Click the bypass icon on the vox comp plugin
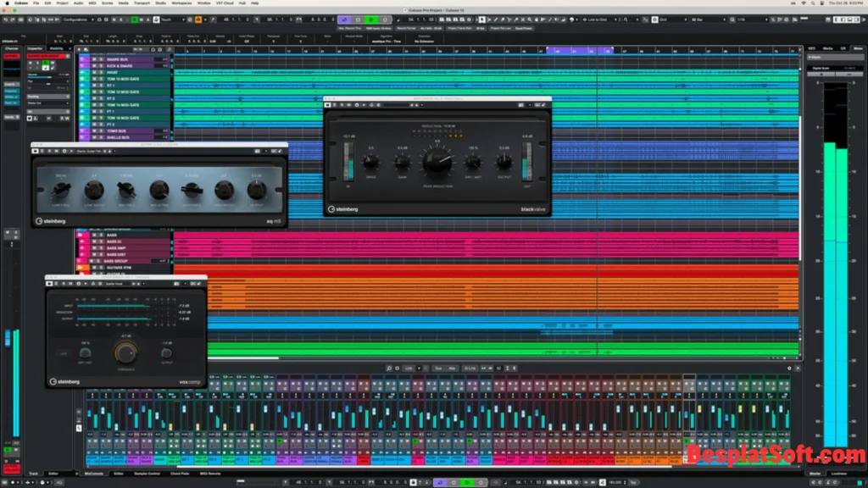The height and width of the screenshot is (488, 868). [x=48, y=283]
